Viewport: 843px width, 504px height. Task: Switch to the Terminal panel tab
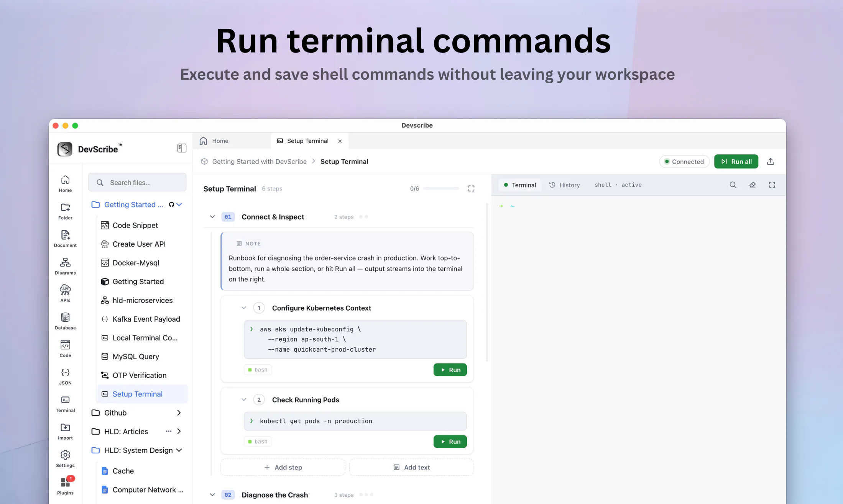520,185
